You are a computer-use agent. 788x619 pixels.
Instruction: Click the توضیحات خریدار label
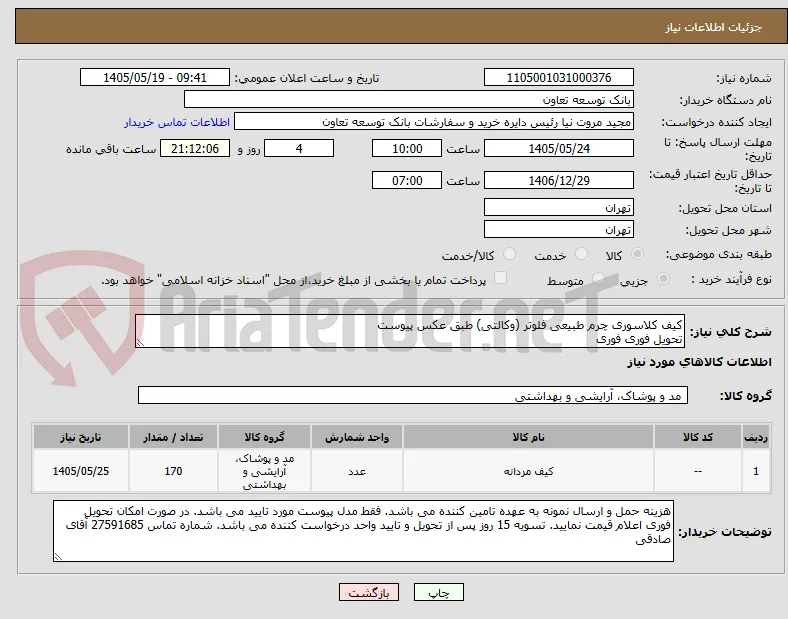725,532
